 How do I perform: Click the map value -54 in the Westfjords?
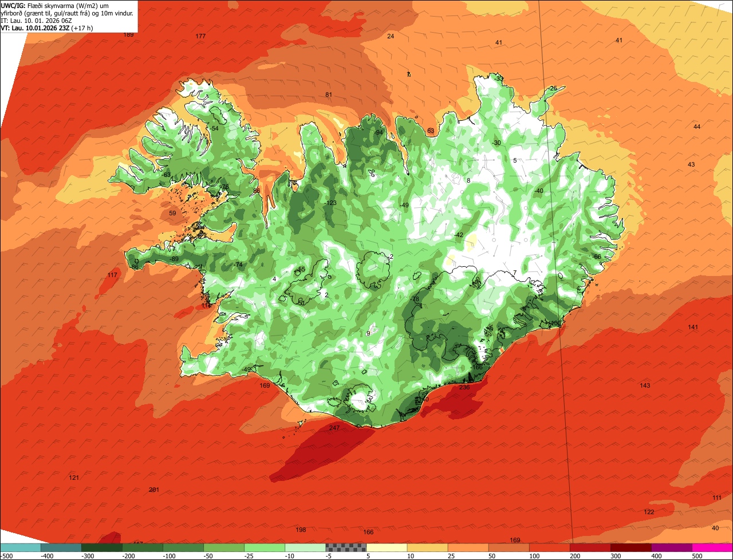[214, 128]
